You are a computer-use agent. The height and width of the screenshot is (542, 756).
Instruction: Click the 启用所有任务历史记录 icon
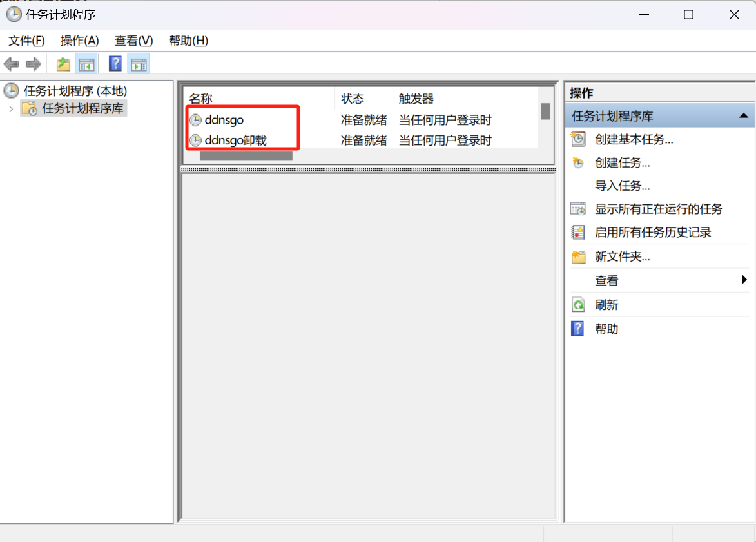tap(578, 233)
